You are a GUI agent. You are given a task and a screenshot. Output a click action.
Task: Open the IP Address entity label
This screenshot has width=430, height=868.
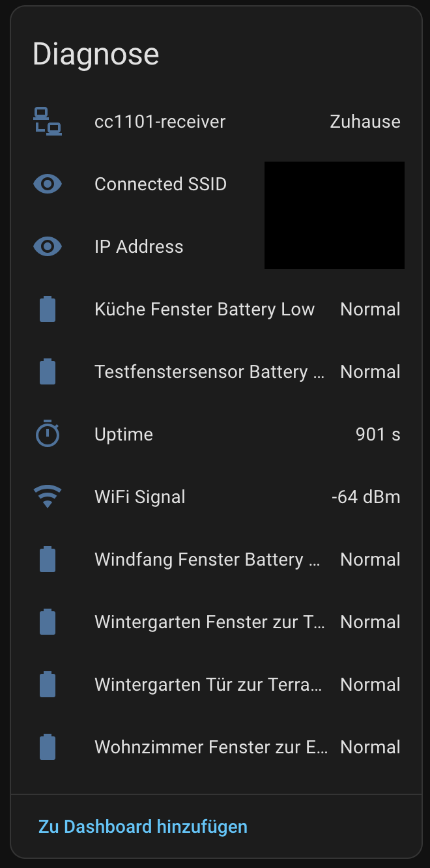[139, 247]
